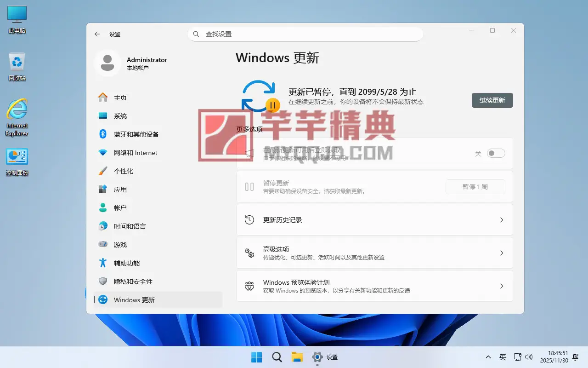Select 系统 in the settings sidebar

click(x=120, y=116)
